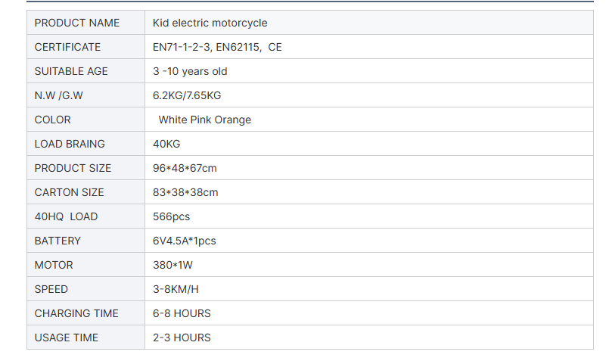Click the 96*48*67cm product size value

click(185, 168)
